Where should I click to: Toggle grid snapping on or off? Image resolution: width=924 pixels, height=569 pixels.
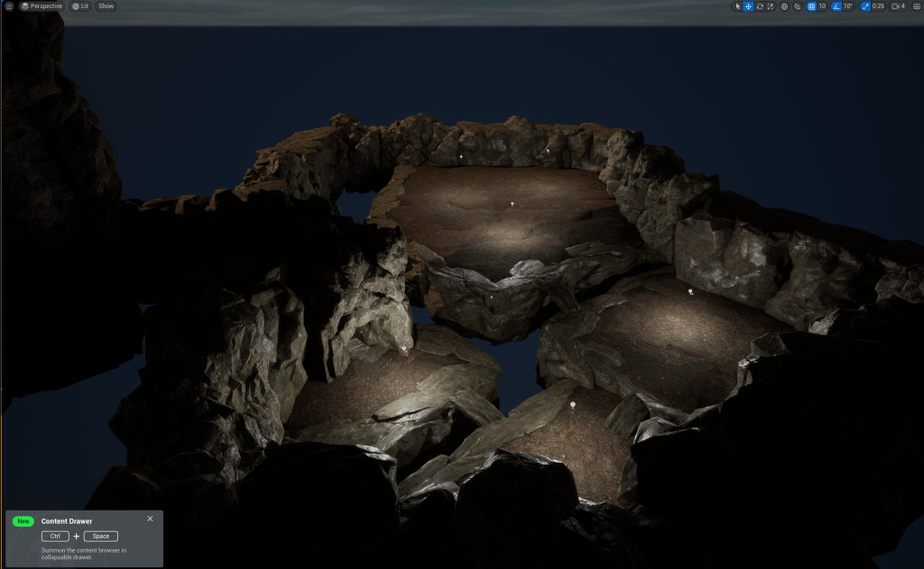pyautogui.click(x=811, y=6)
